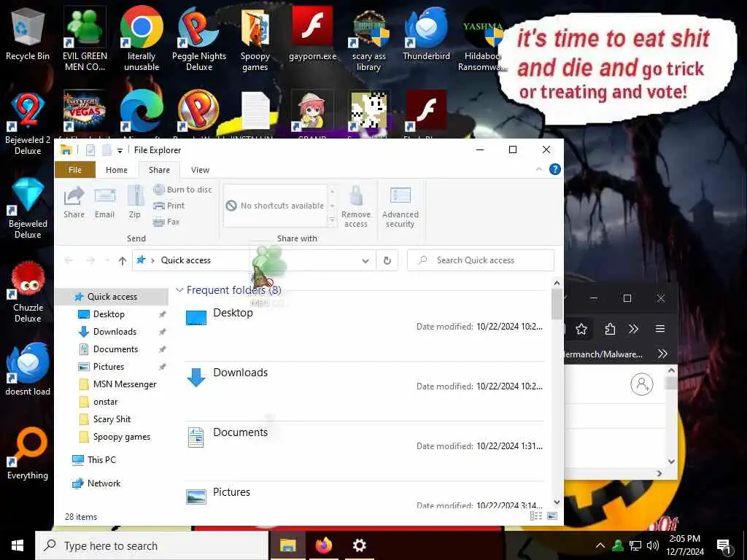
Task: Click the Zip ribbon button
Action: click(x=135, y=203)
